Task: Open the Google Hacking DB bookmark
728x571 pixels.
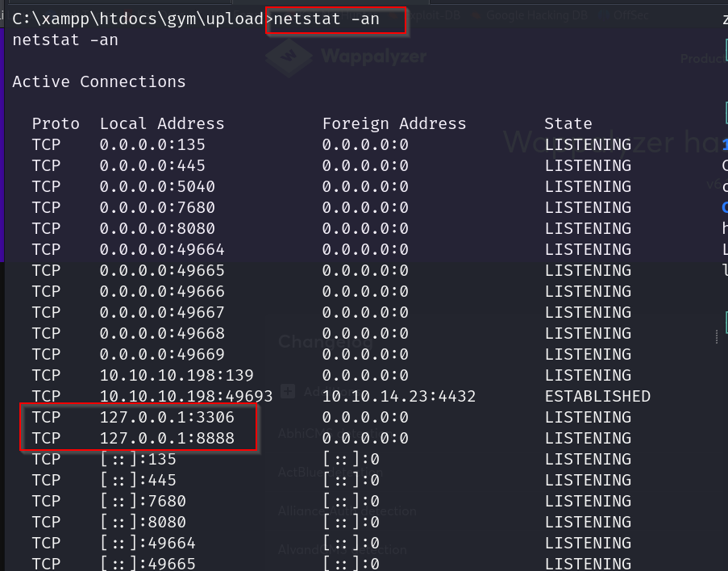Action: [x=536, y=15]
